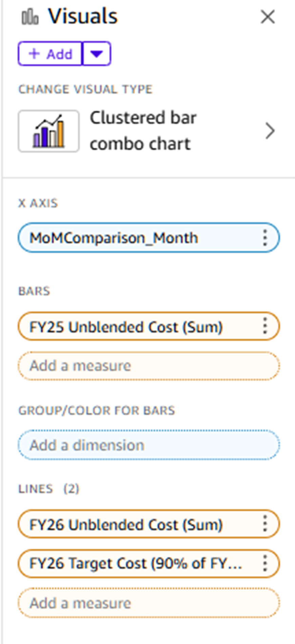Expand the visual type chevron arrow
The width and height of the screenshot is (295, 644).
pos(270,131)
